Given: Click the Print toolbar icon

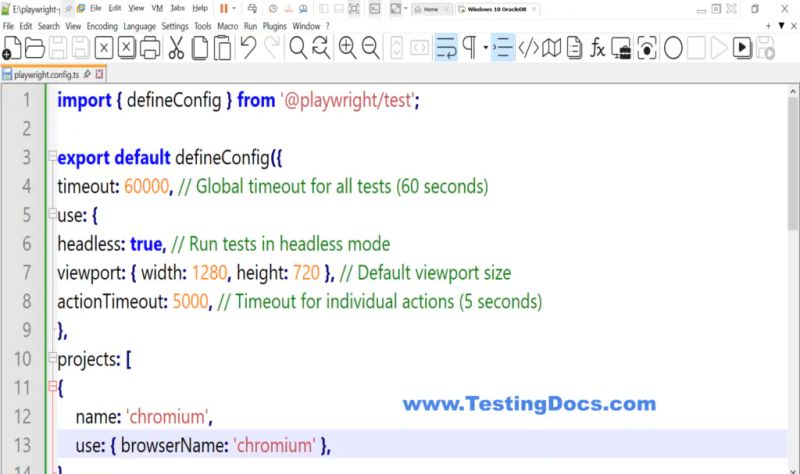Looking at the screenshot, I should (x=150, y=49).
